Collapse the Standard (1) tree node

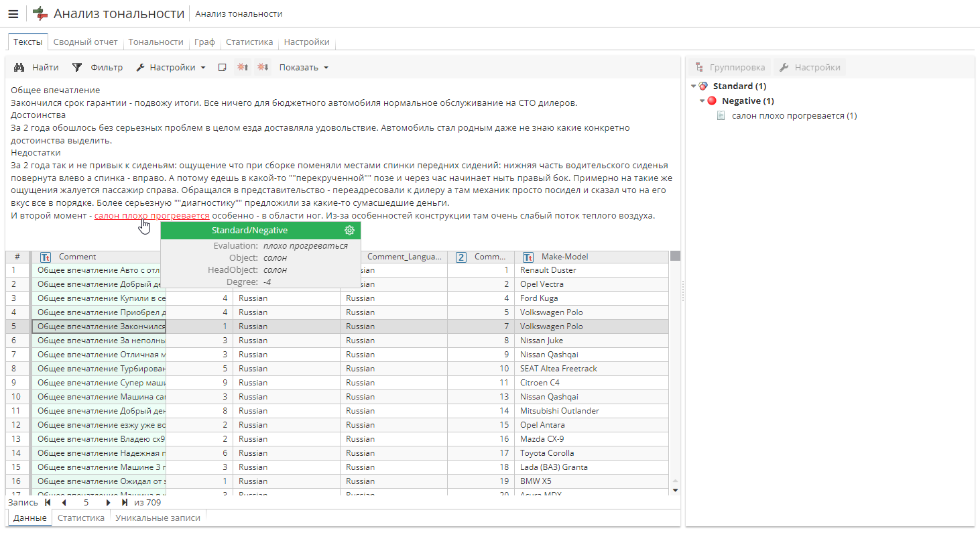click(693, 86)
